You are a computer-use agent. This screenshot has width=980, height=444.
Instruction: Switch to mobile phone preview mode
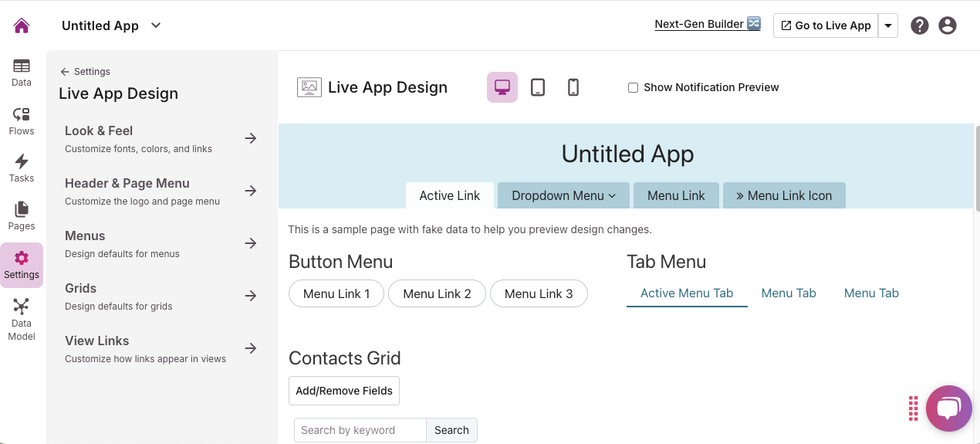point(573,87)
